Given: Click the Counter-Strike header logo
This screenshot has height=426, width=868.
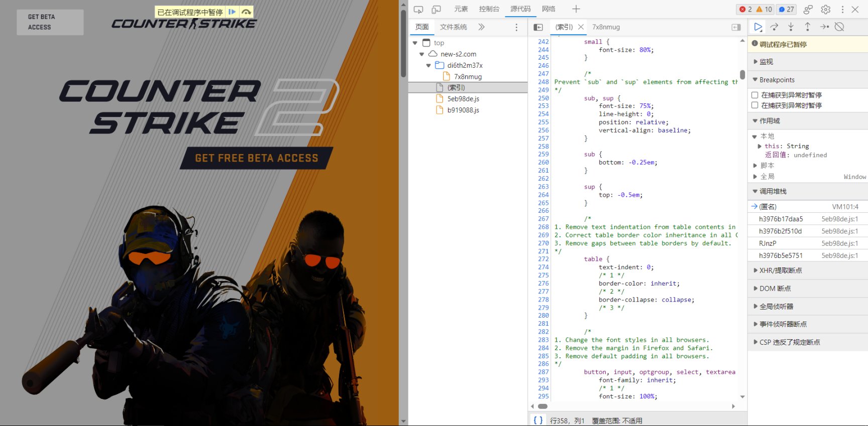Looking at the screenshot, I should 184,24.
